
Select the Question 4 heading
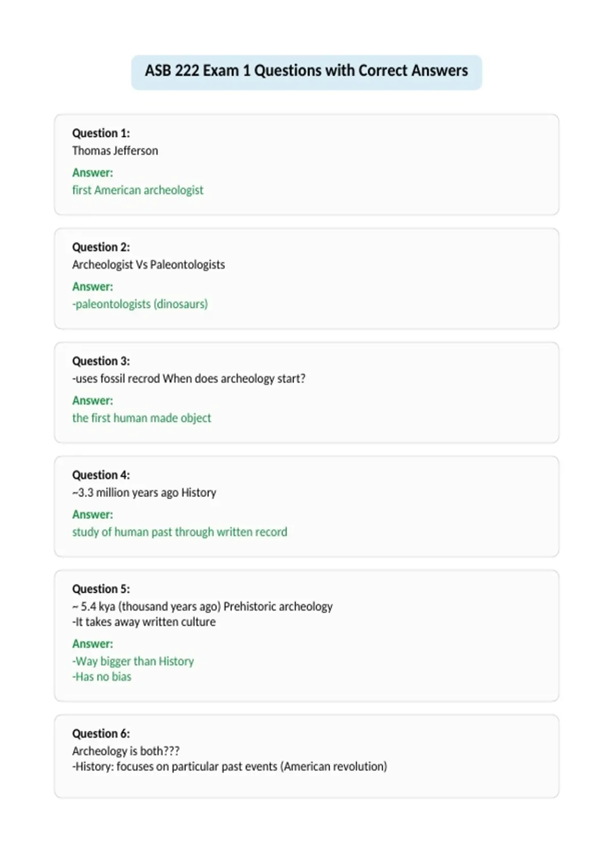[x=101, y=475]
